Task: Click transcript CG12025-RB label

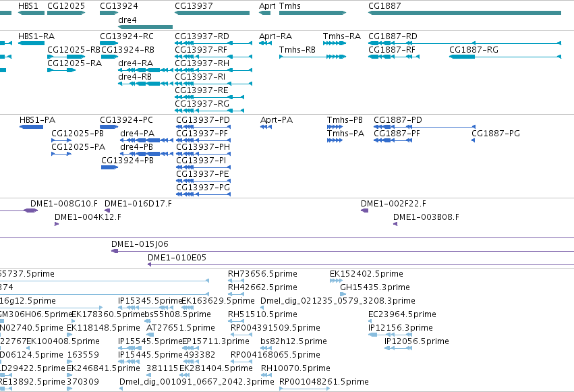Action: [x=74, y=50]
